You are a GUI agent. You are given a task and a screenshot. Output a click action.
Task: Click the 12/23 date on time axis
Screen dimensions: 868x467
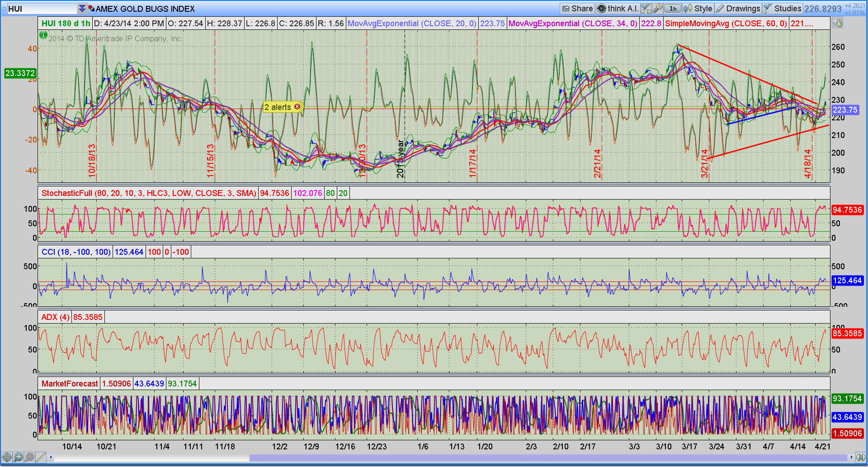(x=377, y=447)
